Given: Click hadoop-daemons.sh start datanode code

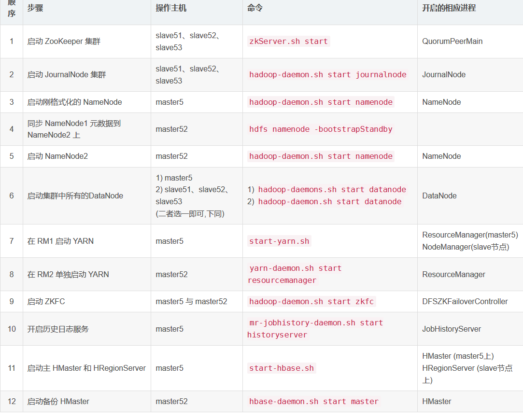Looking at the screenshot, I should click(x=332, y=190).
